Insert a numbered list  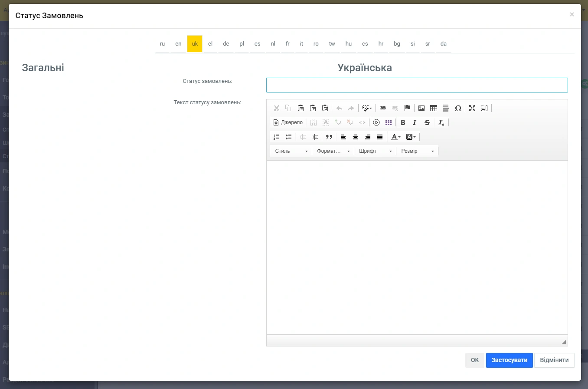point(276,137)
